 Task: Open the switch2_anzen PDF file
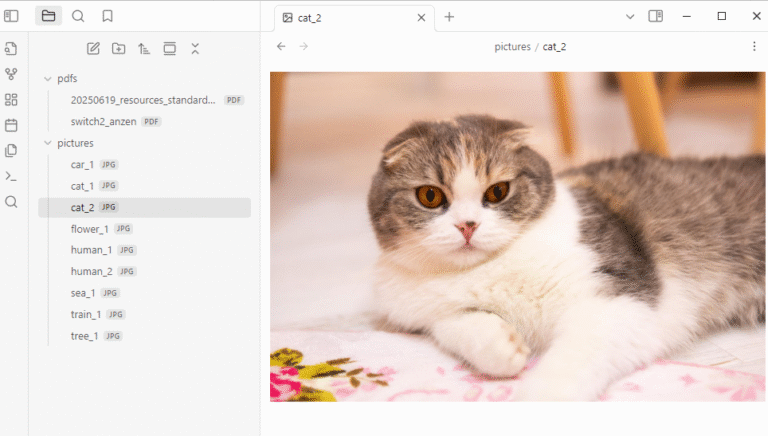[x=105, y=121]
